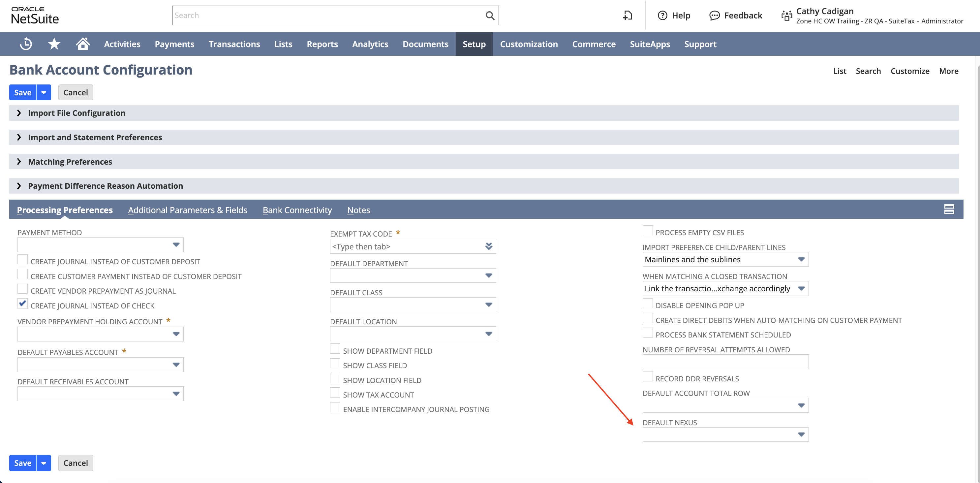Click the Feedback speech bubble icon
The height and width of the screenshot is (483, 980).
[715, 16]
